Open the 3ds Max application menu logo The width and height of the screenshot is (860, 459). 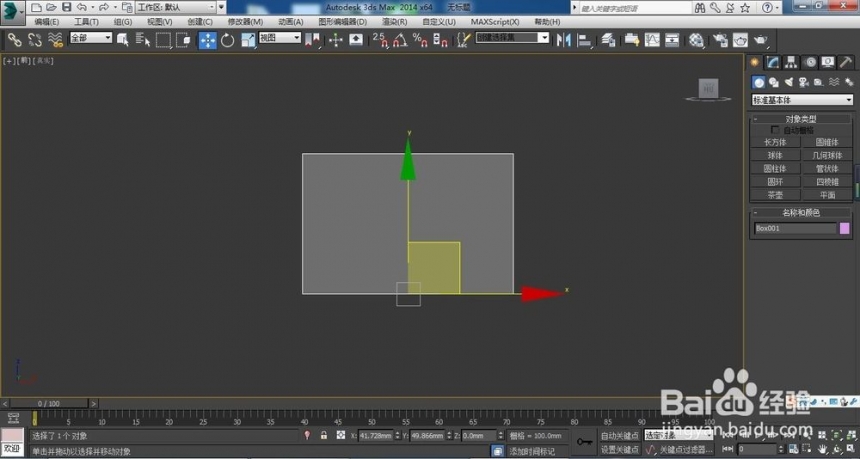point(13,13)
